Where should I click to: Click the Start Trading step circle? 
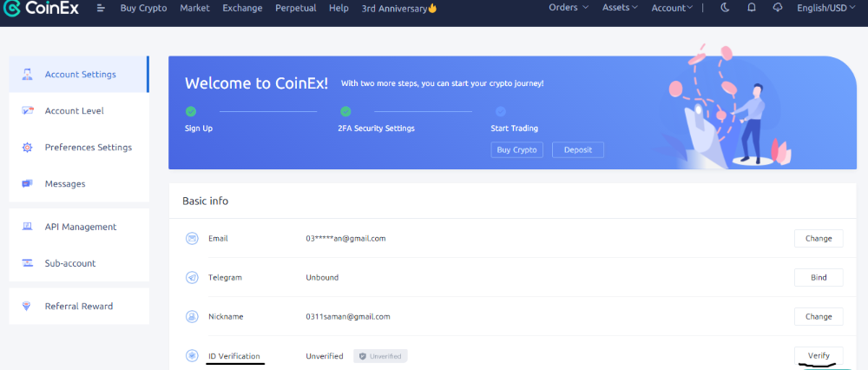point(501,111)
